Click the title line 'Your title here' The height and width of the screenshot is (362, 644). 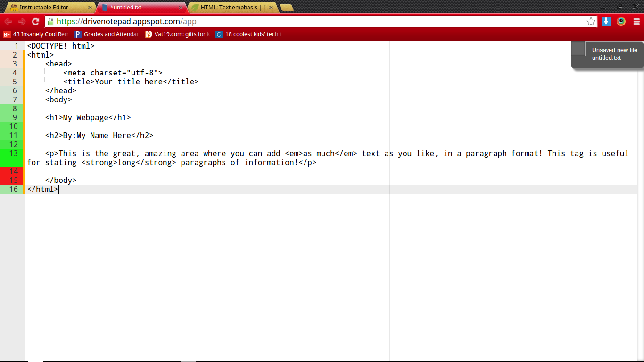click(131, 82)
